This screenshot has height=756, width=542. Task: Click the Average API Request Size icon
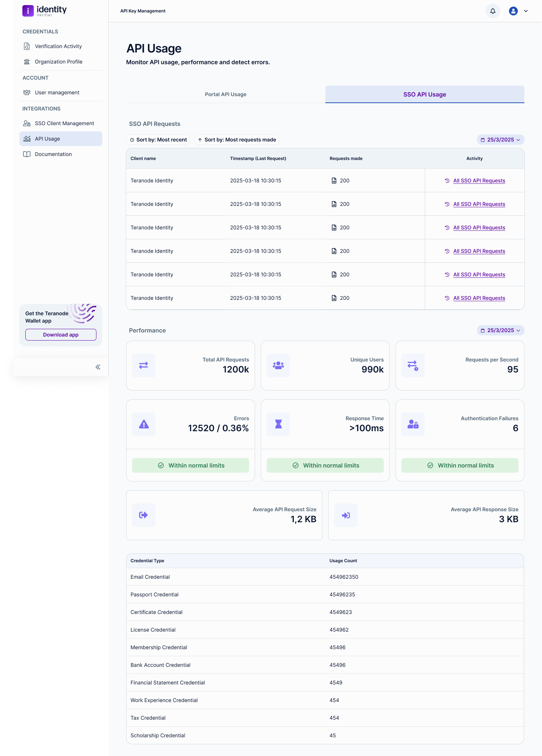point(144,515)
